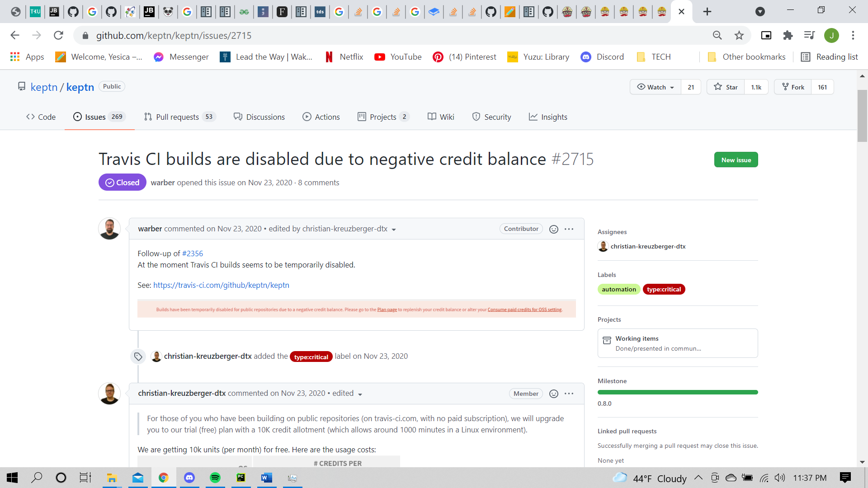Click the green milestone progress bar
Viewport: 868px width, 488px height.
(x=678, y=392)
